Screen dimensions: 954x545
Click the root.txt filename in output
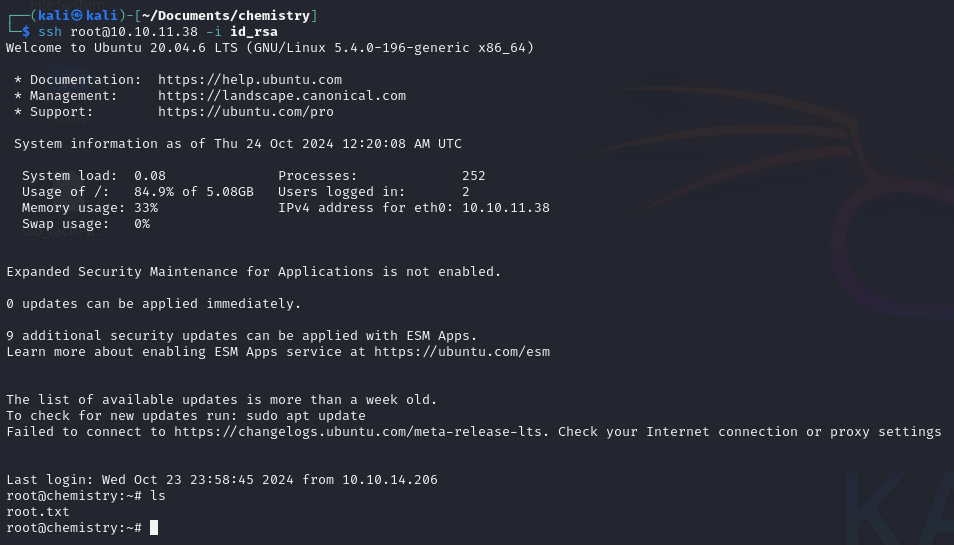38,512
